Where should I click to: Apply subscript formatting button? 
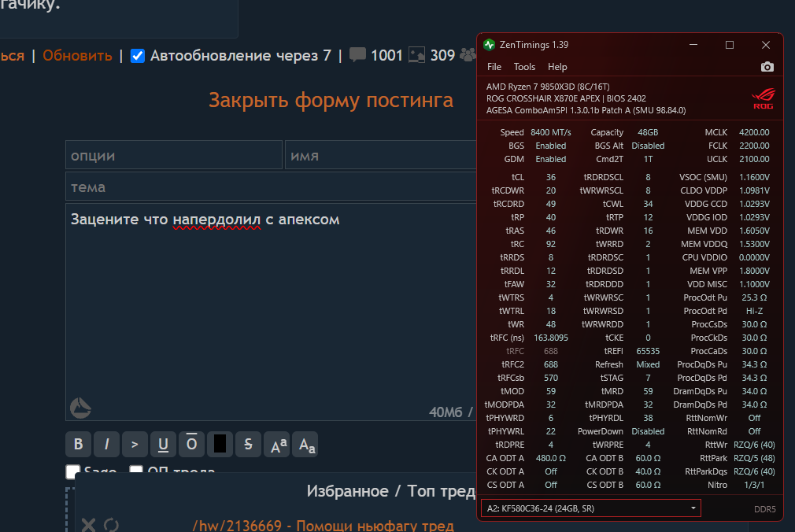(x=306, y=445)
